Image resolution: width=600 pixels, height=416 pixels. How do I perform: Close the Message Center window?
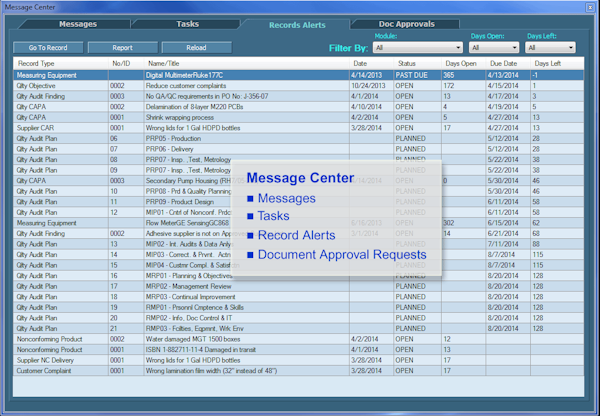[590, 7]
